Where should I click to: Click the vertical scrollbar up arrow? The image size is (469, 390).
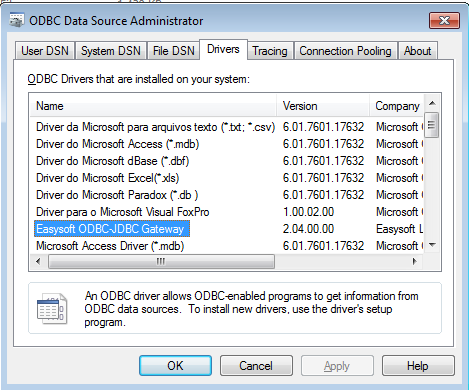click(x=432, y=103)
